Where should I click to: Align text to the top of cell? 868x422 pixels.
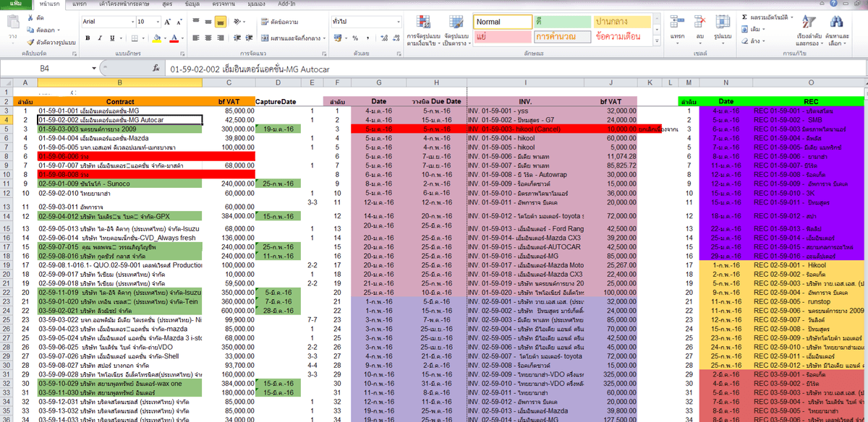pos(195,22)
